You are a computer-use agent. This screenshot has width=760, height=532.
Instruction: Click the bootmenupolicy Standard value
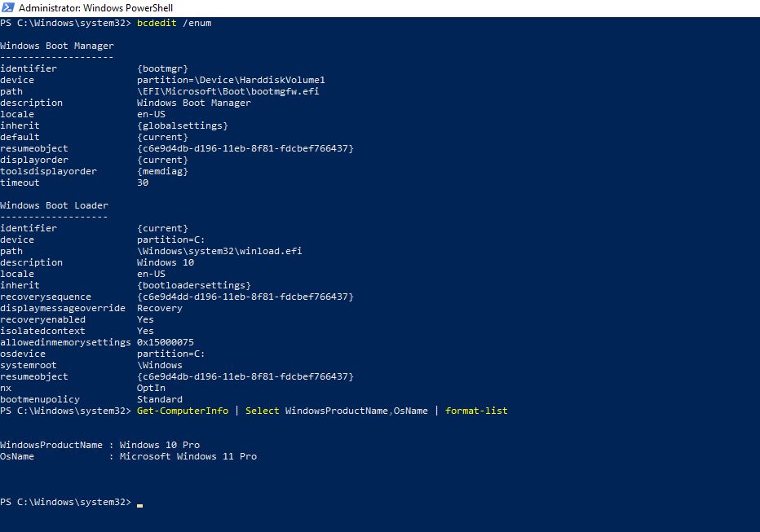point(160,399)
